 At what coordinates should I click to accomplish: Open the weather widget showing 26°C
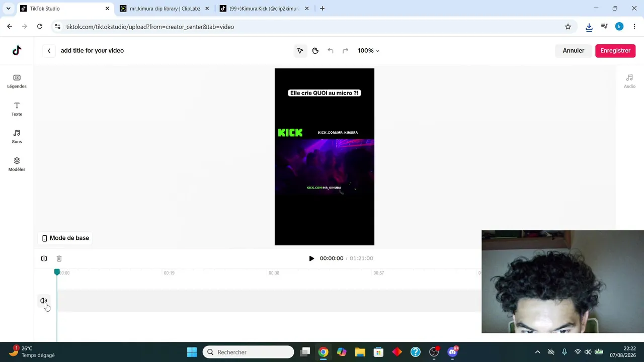click(x=33, y=352)
